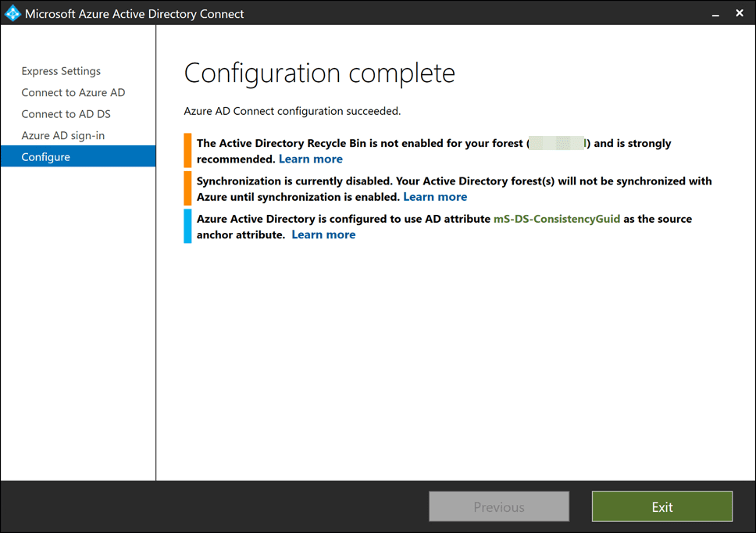Click the Configuration complete heading

point(319,73)
